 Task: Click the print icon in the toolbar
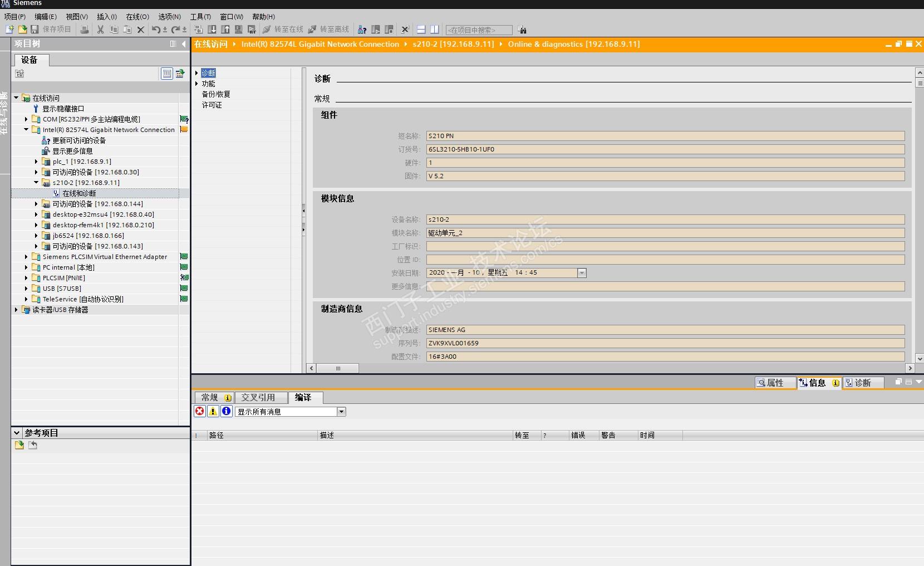pyautogui.click(x=85, y=30)
